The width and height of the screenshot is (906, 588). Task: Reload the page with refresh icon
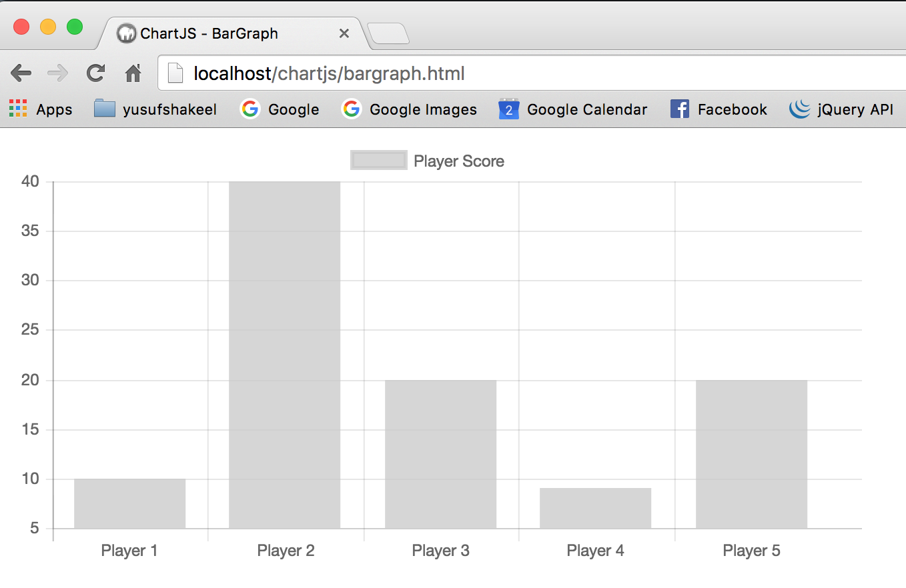point(96,73)
